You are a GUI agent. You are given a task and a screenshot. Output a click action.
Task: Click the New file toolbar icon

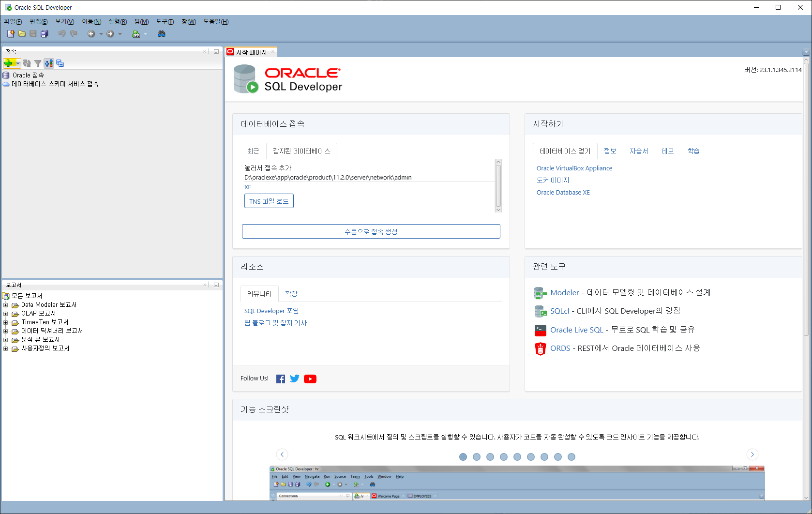(11, 34)
